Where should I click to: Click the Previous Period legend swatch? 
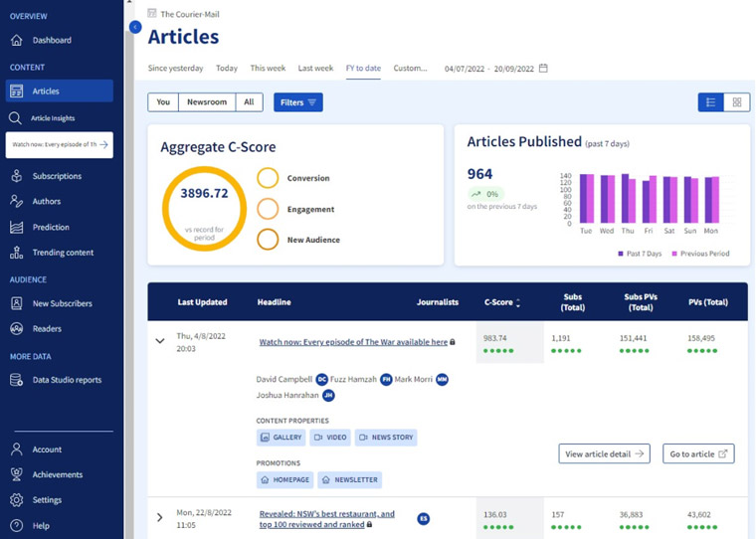click(x=674, y=254)
